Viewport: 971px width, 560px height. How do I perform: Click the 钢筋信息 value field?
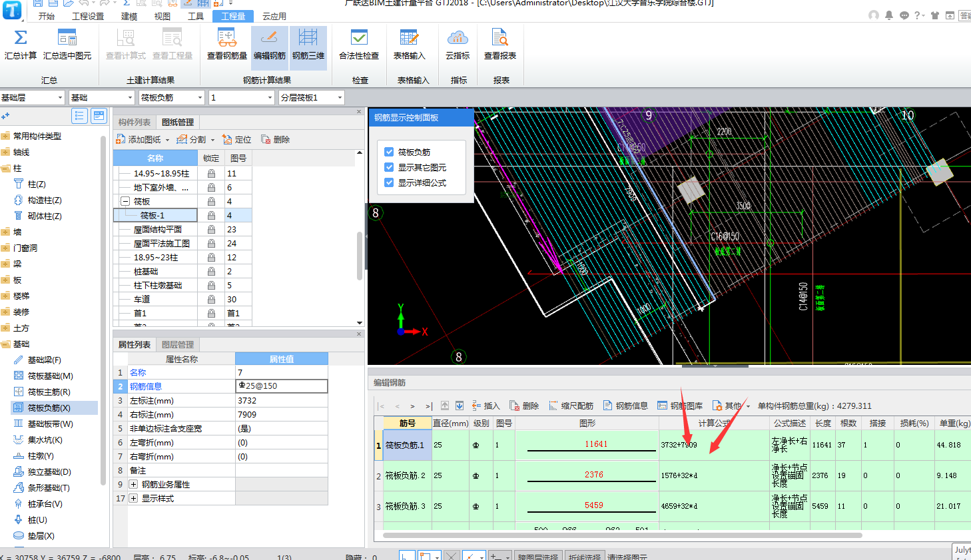[x=281, y=386]
